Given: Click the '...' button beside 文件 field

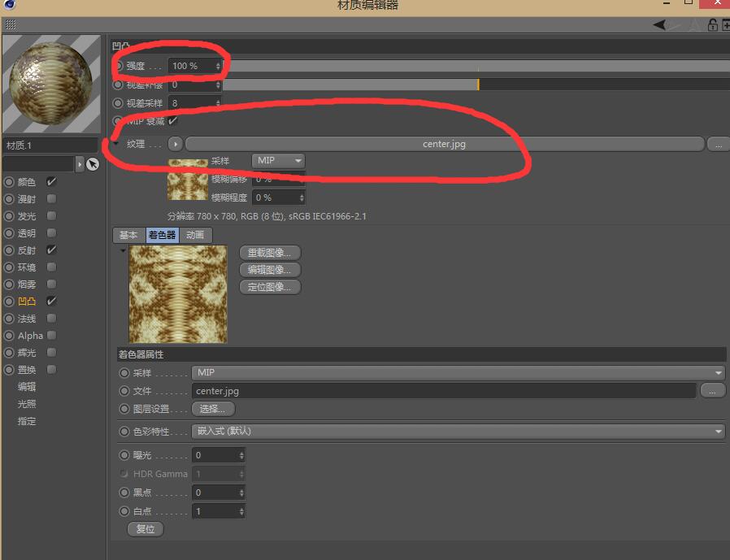Looking at the screenshot, I should tap(712, 391).
